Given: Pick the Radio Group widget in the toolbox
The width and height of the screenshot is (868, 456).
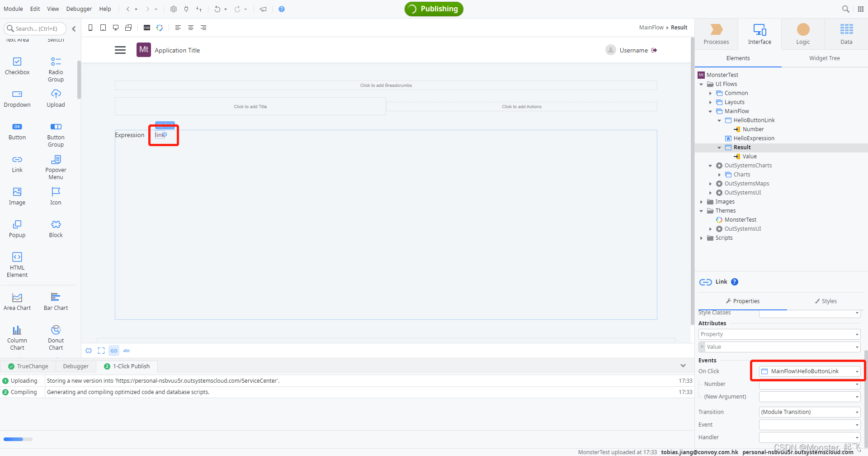Looking at the screenshot, I should click(56, 69).
